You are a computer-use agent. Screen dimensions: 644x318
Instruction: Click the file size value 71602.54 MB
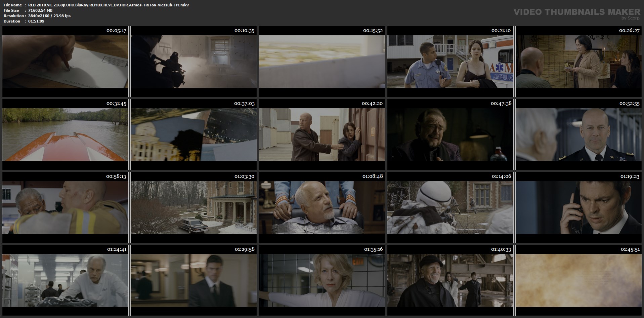click(40, 10)
